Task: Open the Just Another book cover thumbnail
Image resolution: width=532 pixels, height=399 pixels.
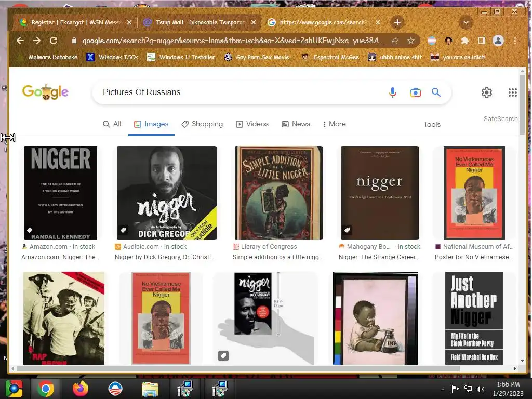Action: coord(474,318)
